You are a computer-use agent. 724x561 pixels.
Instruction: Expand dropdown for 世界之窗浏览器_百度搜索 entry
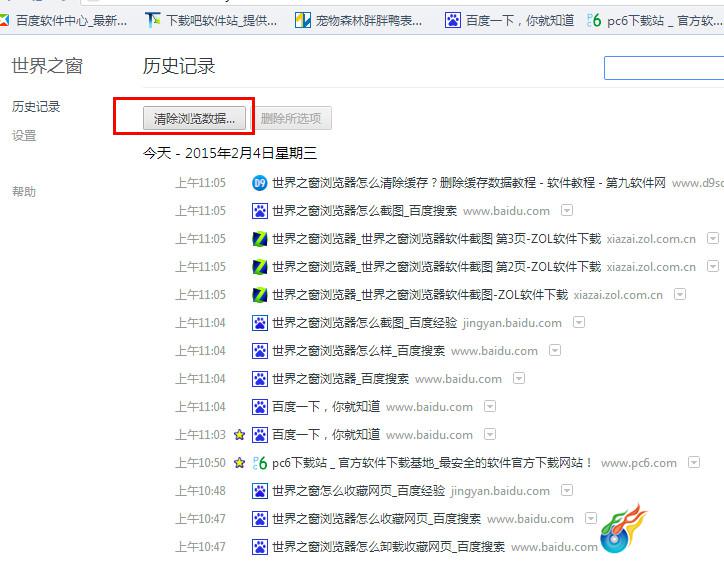[x=519, y=379]
